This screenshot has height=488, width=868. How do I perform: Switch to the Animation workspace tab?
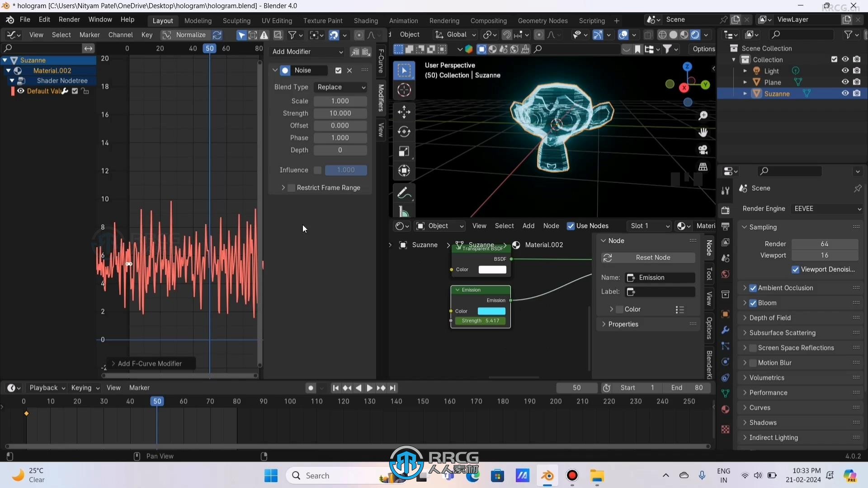tap(403, 21)
